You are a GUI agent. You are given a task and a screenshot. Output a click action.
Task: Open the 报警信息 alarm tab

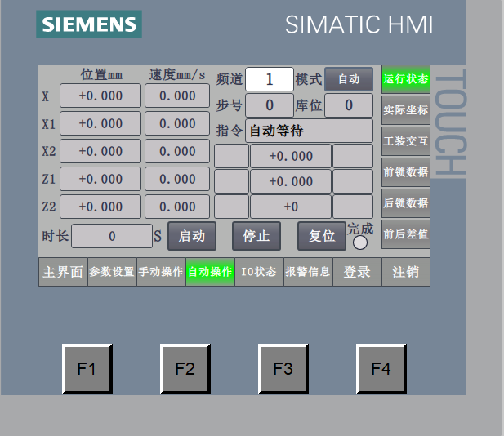coord(308,272)
